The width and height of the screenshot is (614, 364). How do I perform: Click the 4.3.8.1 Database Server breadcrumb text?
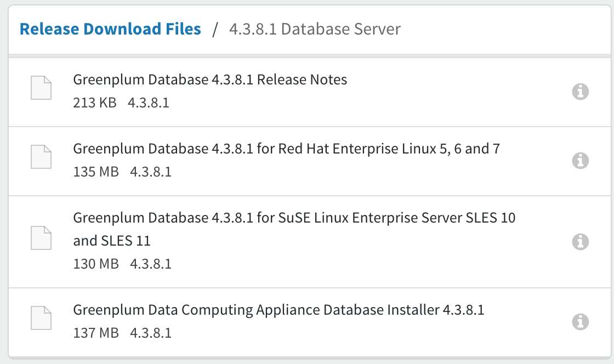tap(315, 29)
